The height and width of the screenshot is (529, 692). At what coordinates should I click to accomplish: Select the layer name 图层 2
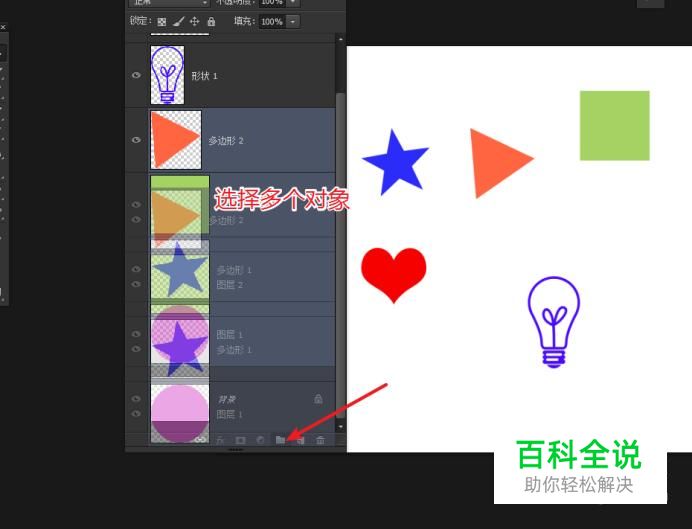[229, 285]
